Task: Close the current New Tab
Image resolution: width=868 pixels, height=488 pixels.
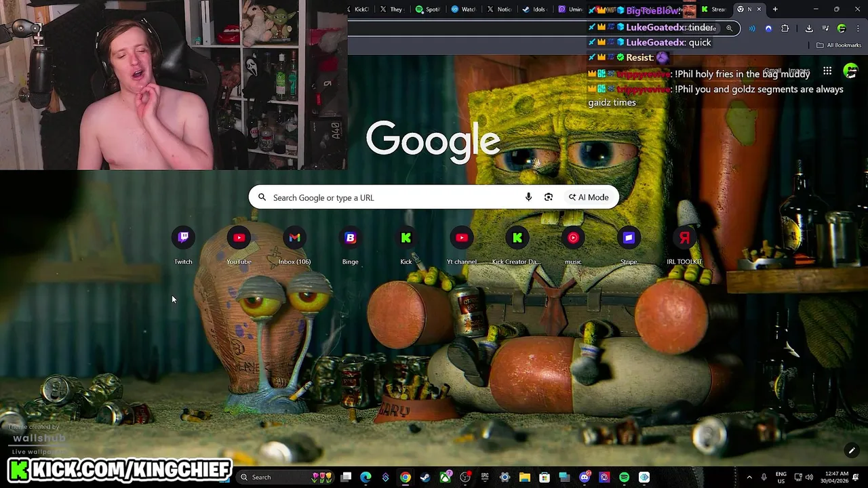Action: [759, 9]
